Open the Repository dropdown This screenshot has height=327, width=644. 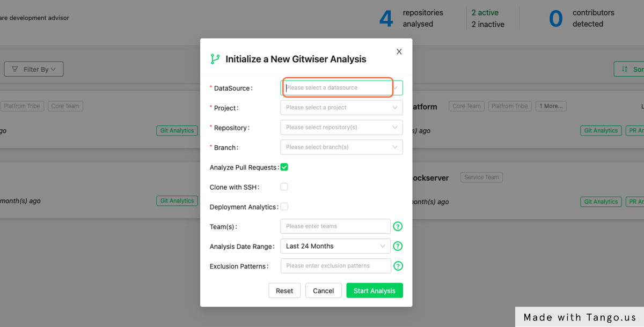(341, 128)
